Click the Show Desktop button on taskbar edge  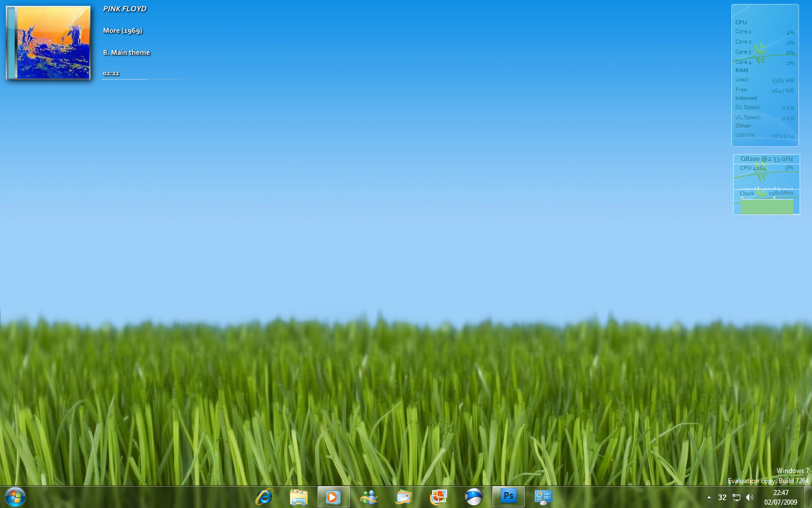808,497
